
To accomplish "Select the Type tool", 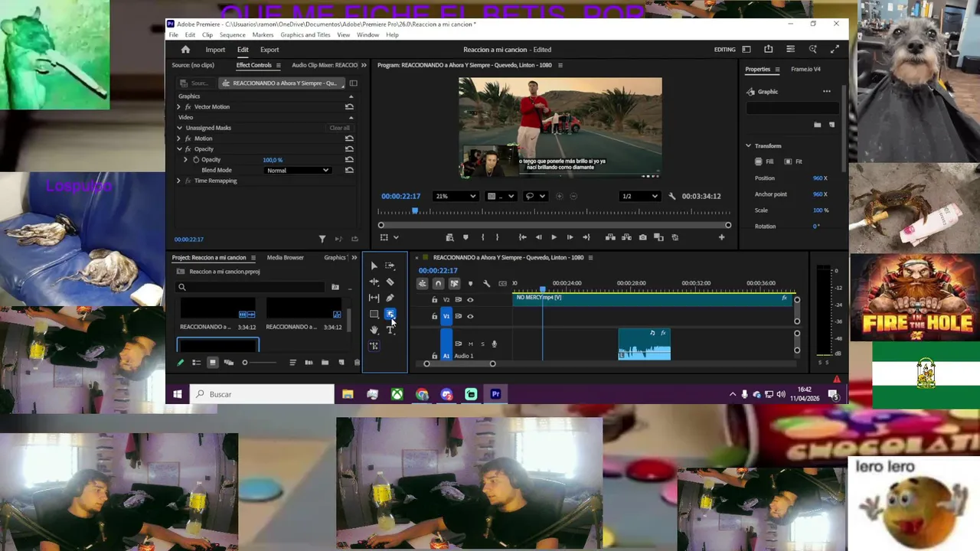I will click(390, 330).
